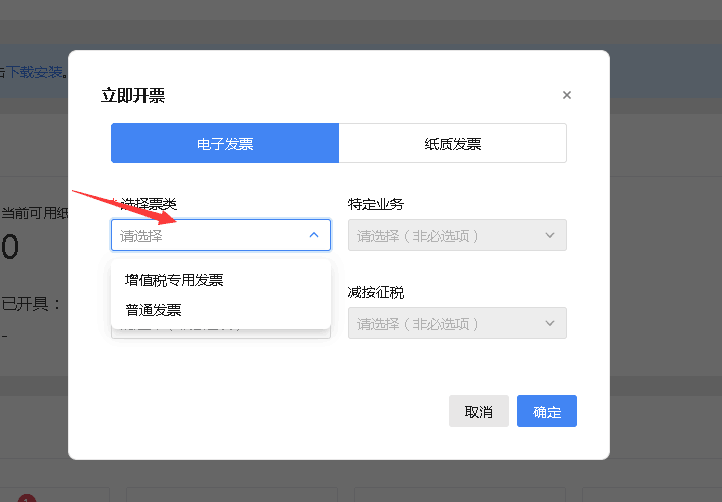
Task: Click the red badge icon at bottom left
Action: tap(26, 497)
